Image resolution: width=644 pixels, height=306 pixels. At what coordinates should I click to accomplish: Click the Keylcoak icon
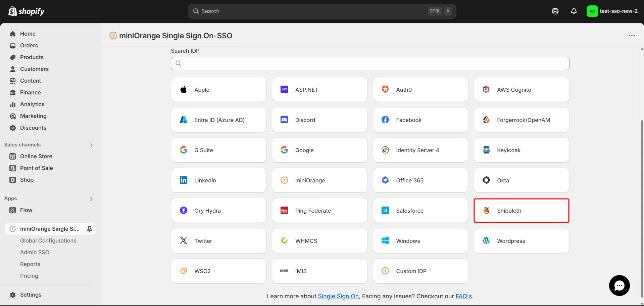pyautogui.click(x=486, y=150)
